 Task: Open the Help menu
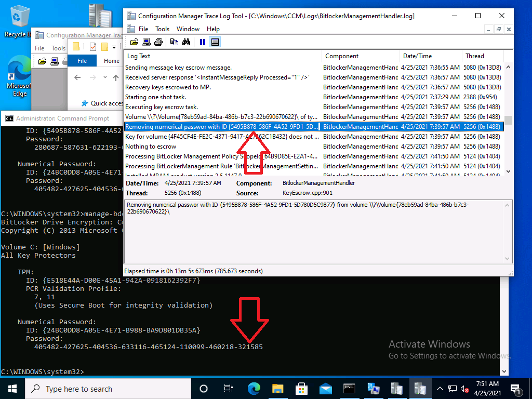click(213, 29)
